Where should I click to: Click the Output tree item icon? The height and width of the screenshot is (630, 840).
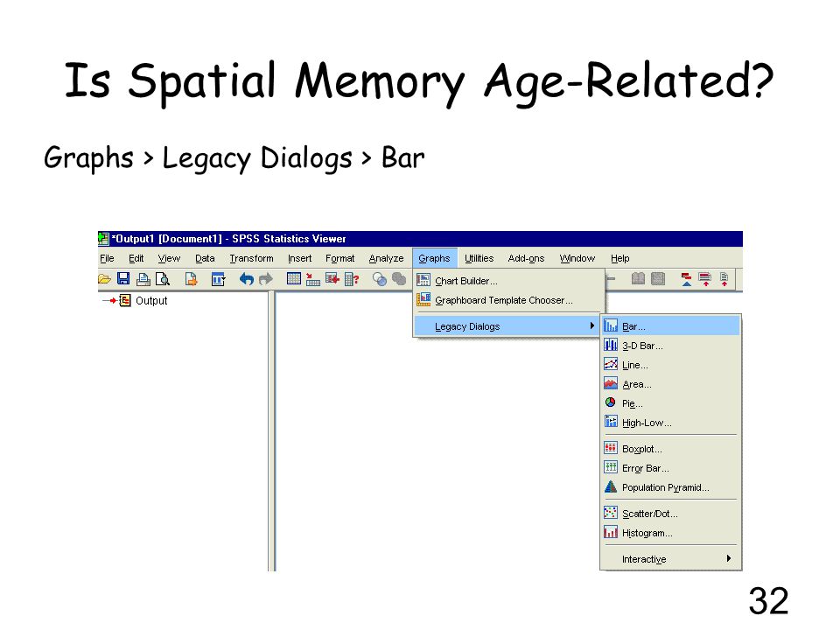[x=125, y=300]
